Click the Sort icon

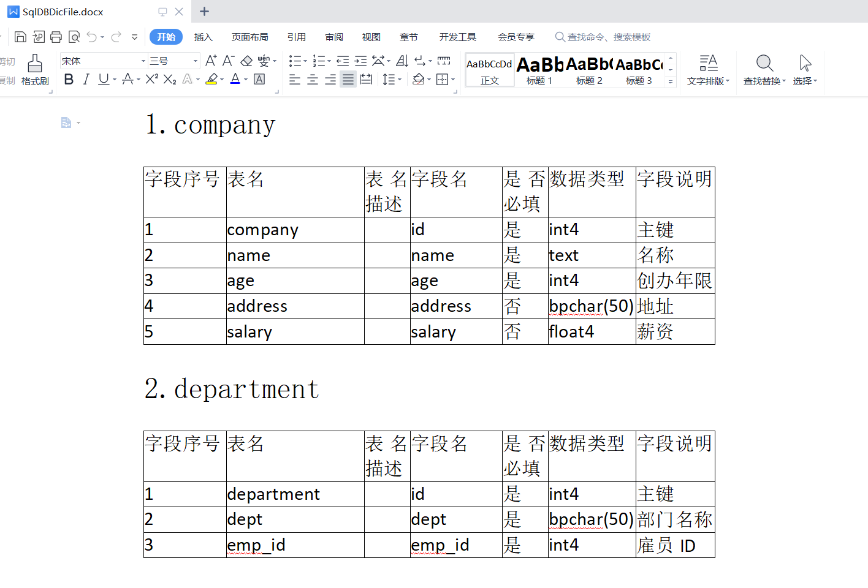click(402, 61)
